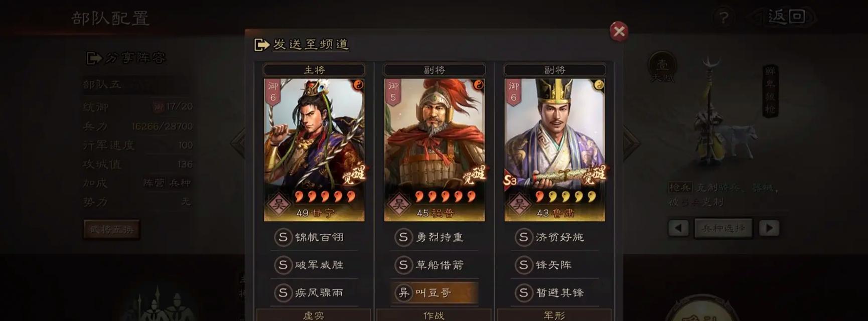The image size is (868, 321).
Task: Switch to the 作战 tab
Action: pyautogui.click(x=435, y=315)
